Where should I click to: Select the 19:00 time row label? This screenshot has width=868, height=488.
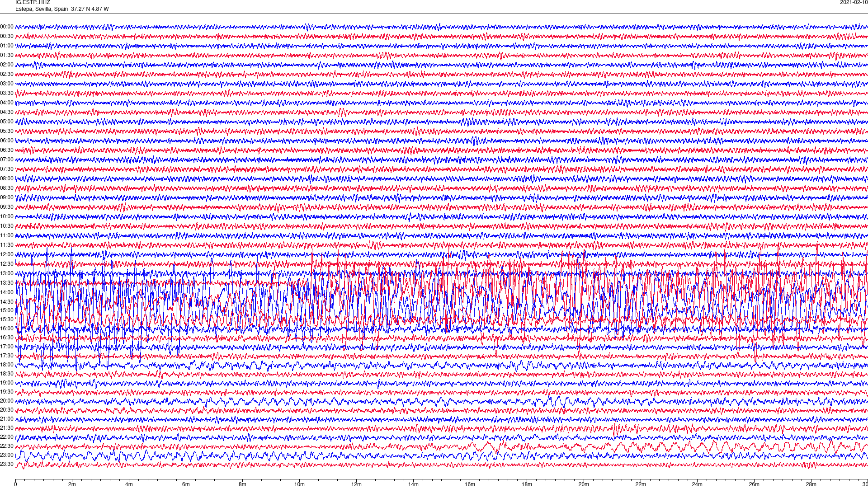tap(7, 383)
